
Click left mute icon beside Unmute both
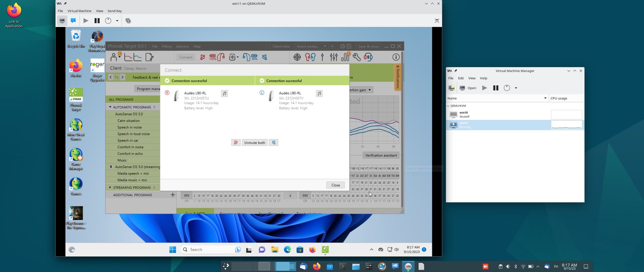(274, 142)
